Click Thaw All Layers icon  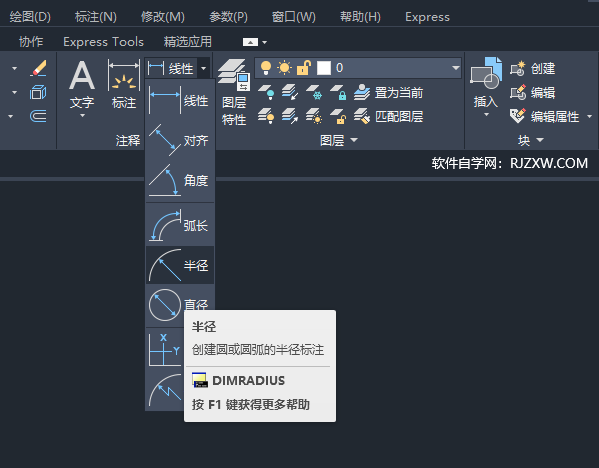[314, 116]
